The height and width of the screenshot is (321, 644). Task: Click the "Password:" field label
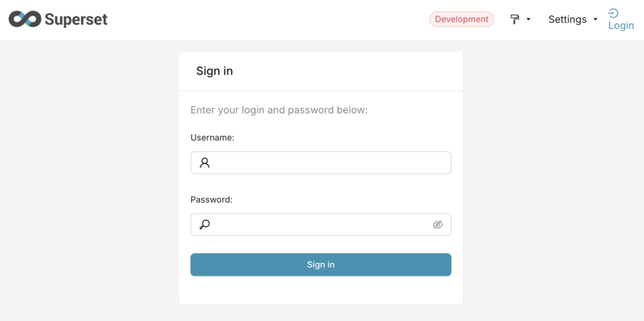tap(211, 200)
